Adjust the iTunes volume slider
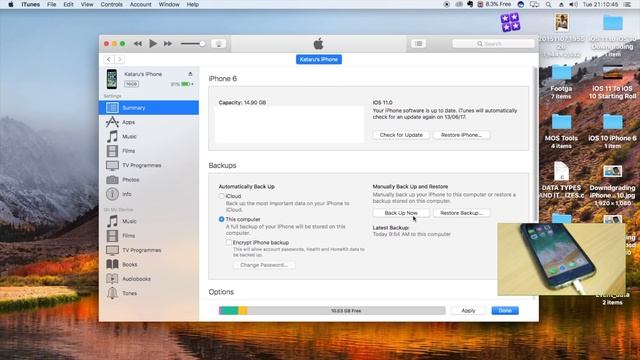The height and width of the screenshot is (360, 640). point(193,44)
